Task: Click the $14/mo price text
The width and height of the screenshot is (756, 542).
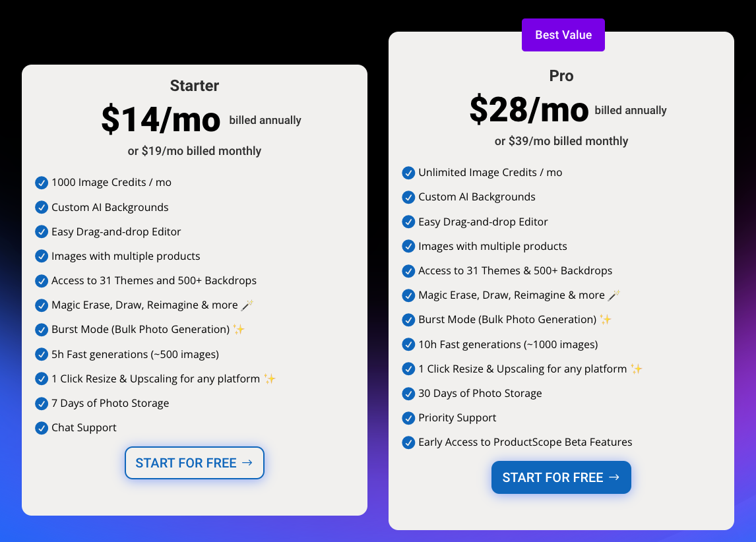Action: 161,120
